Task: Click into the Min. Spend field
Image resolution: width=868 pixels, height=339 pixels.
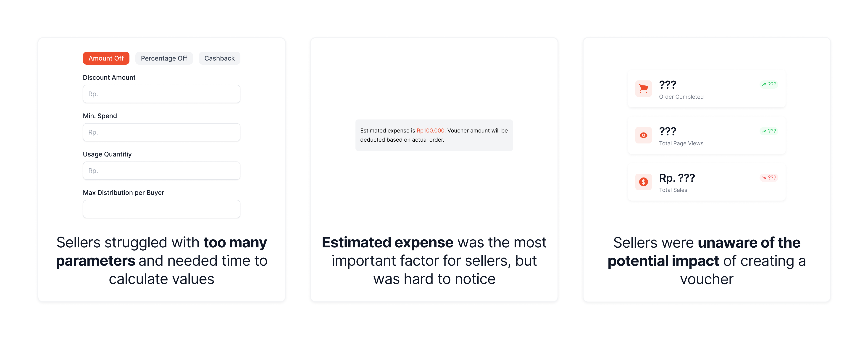Action: click(x=161, y=132)
